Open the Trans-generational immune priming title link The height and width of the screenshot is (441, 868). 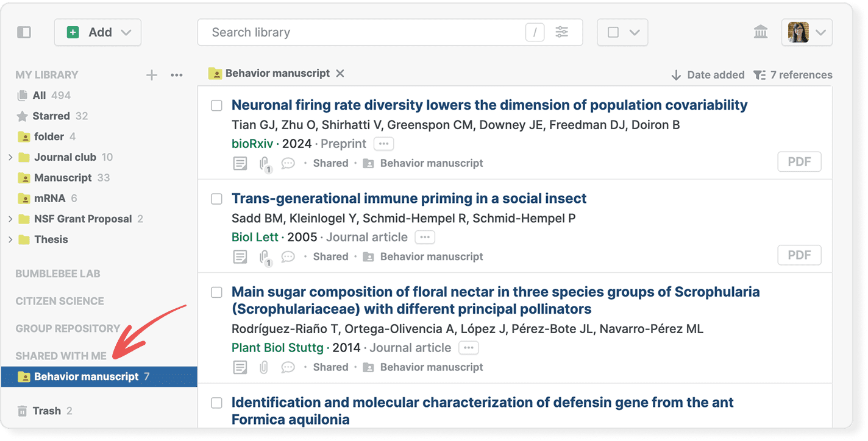408,199
